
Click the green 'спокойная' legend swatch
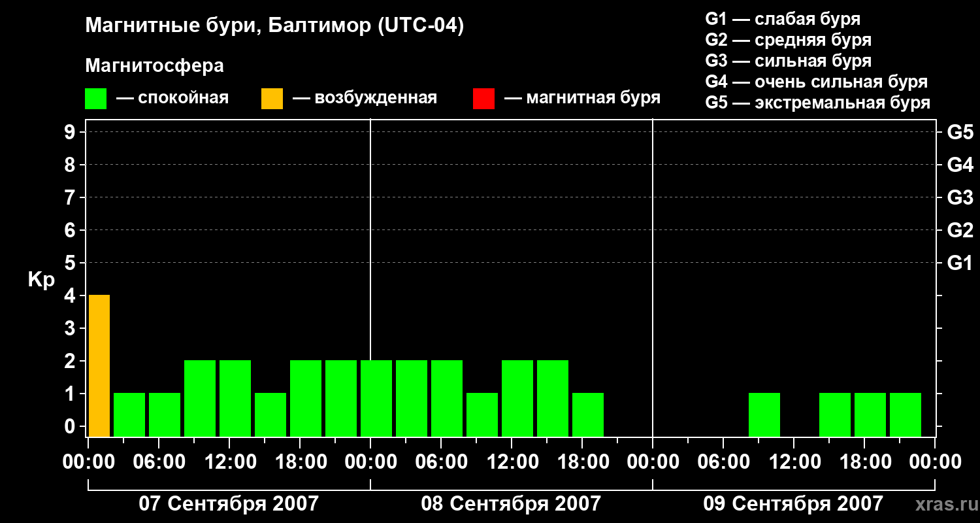[95, 99]
